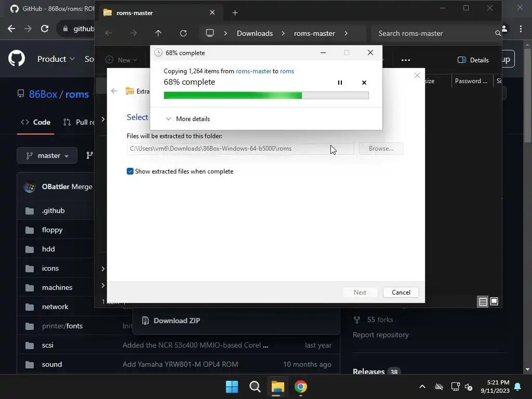Pause the file copy operation
The width and height of the screenshot is (532, 399).
click(340, 83)
